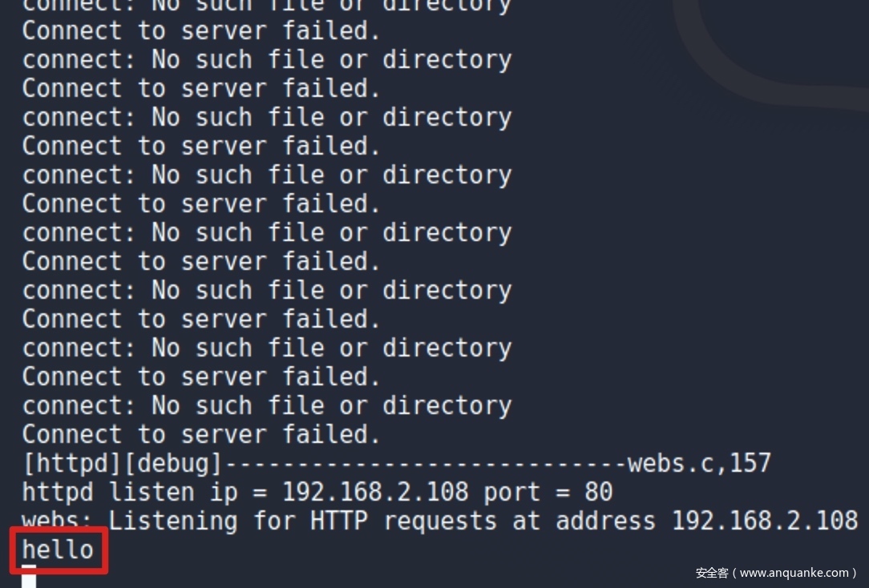The image size is (869, 588).
Task: Click the 安全客 watermark text
Action: pos(711,573)
